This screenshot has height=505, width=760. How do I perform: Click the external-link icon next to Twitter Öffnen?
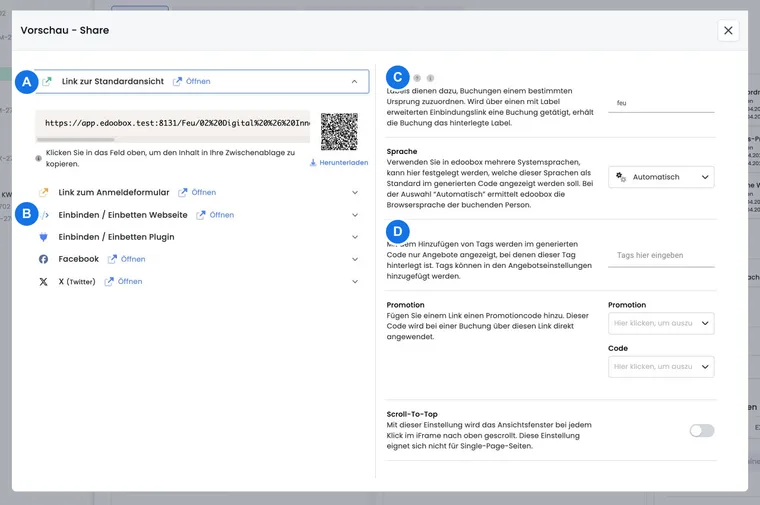coord(109,282)
